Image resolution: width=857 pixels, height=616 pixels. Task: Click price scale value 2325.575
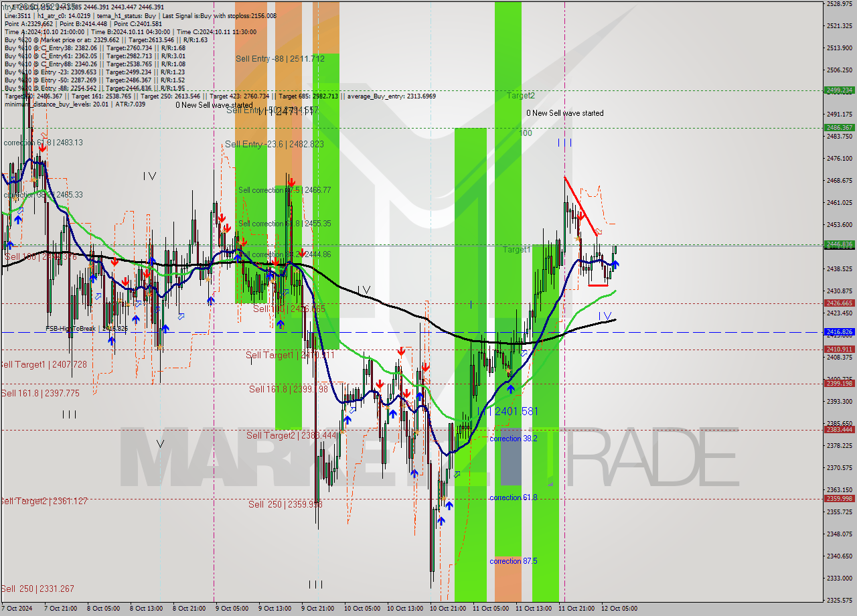point(839,601)
